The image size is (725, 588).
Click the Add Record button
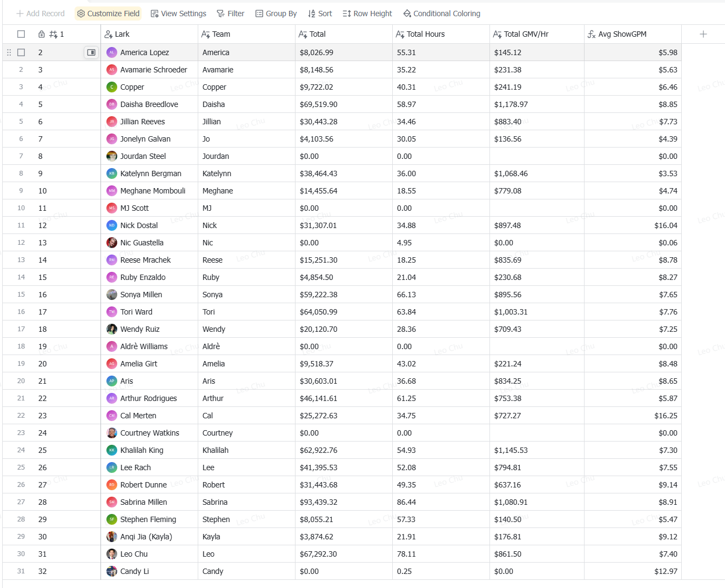[x=41, y=14]
